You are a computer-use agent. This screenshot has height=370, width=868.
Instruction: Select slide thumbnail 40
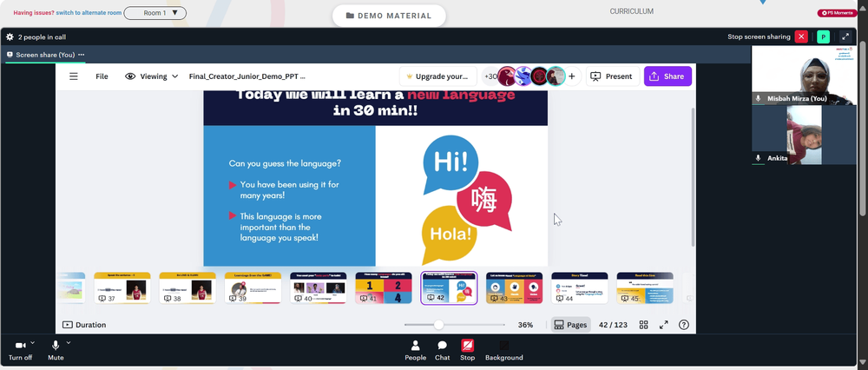(318, 288)
